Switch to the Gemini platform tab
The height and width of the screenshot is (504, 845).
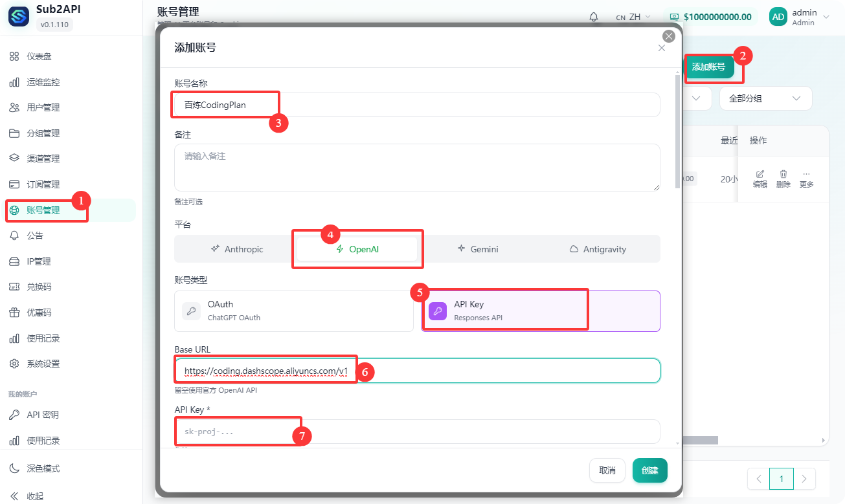pos(478,249)
